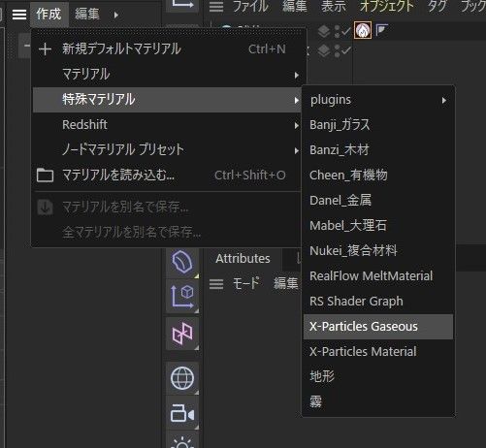Select the axis cube transform icon
The image size is (486, 448).
[182, 297]
